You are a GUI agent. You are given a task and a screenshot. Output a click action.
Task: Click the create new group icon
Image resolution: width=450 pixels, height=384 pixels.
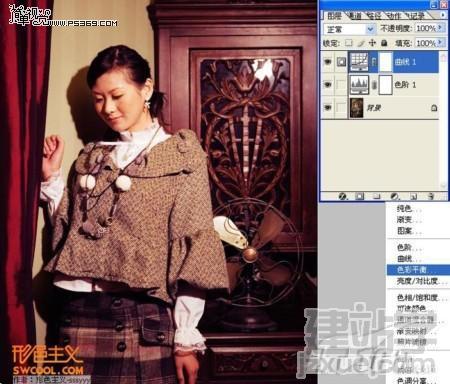(x=377, y=196)
